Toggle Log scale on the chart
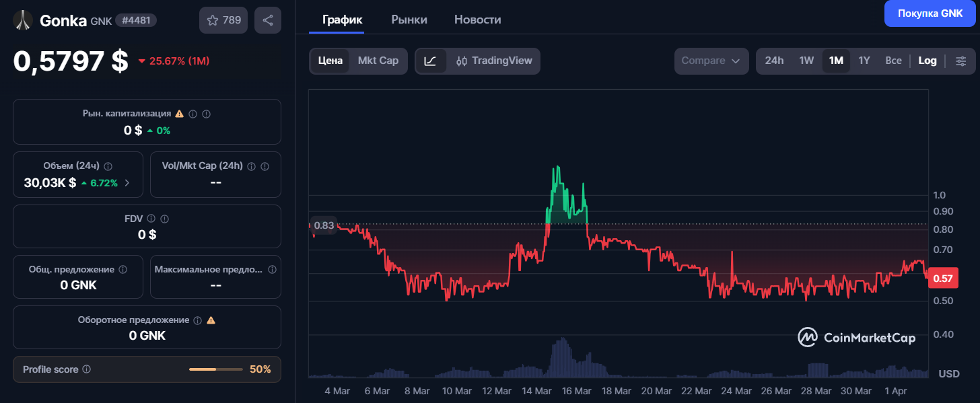 click(x=927, y=61)
